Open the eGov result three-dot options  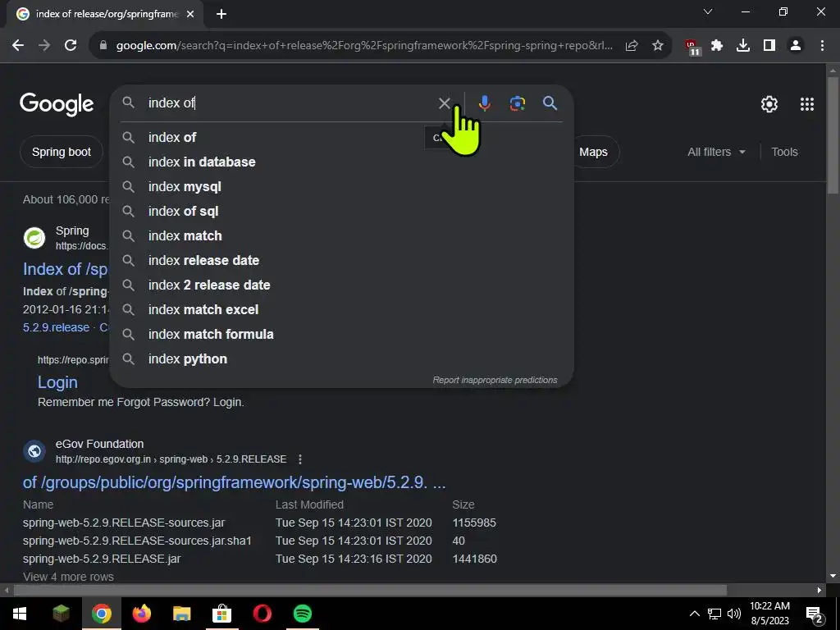pos(300,459)
